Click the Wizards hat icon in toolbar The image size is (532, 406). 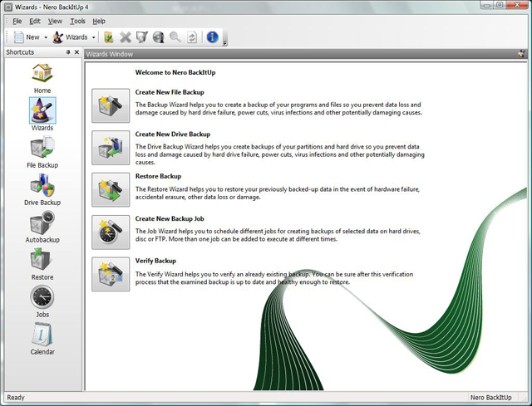click(58, 37)
